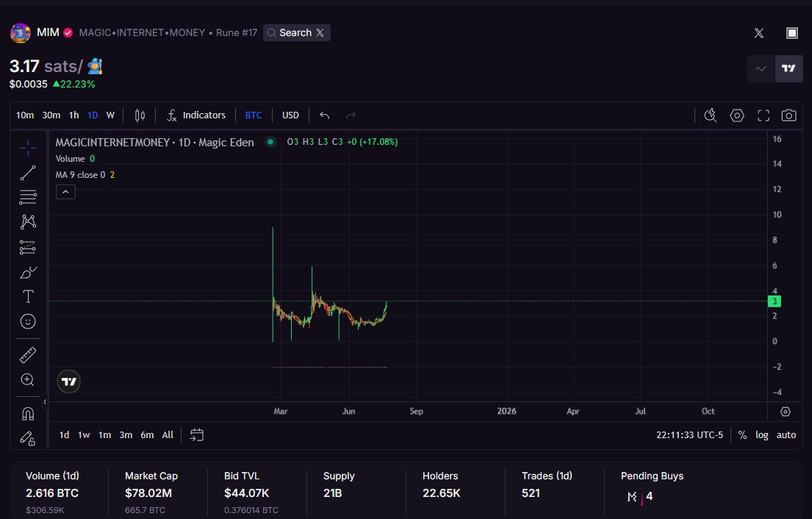Select the trend line drawing tool

click(x=28, y=173)
